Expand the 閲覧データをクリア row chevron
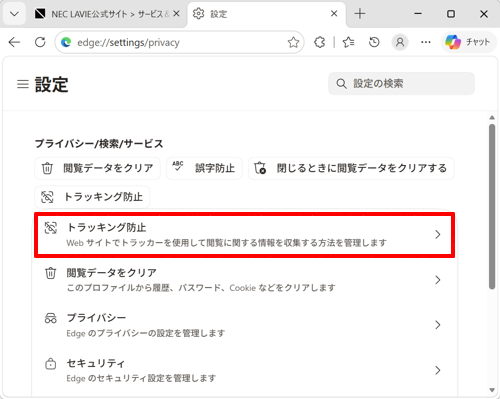Image resolution: width=500 pixels, height=399 pixels. point(438,280)
